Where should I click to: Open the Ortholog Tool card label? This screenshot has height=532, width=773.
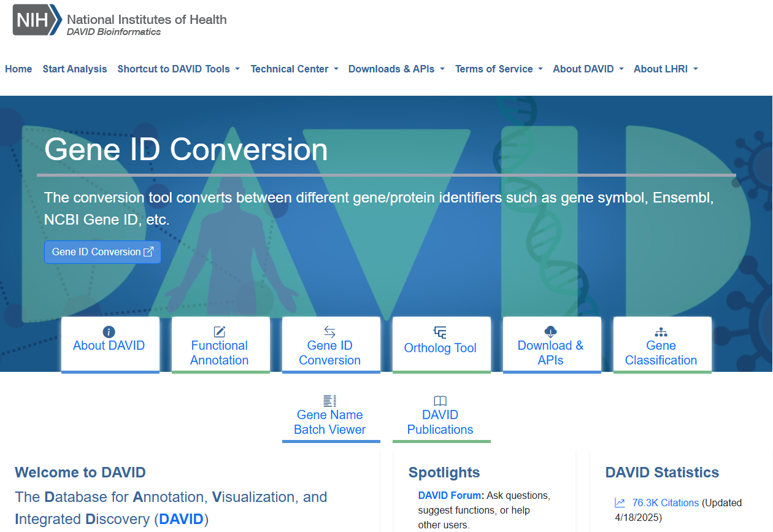point(440,348)
